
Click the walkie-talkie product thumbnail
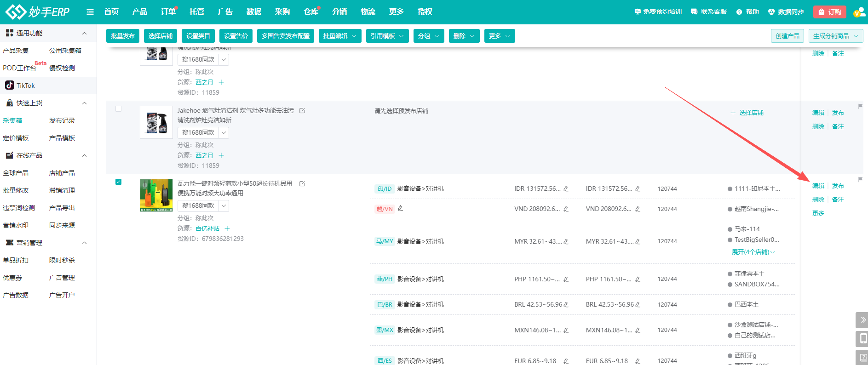(156, 195)
